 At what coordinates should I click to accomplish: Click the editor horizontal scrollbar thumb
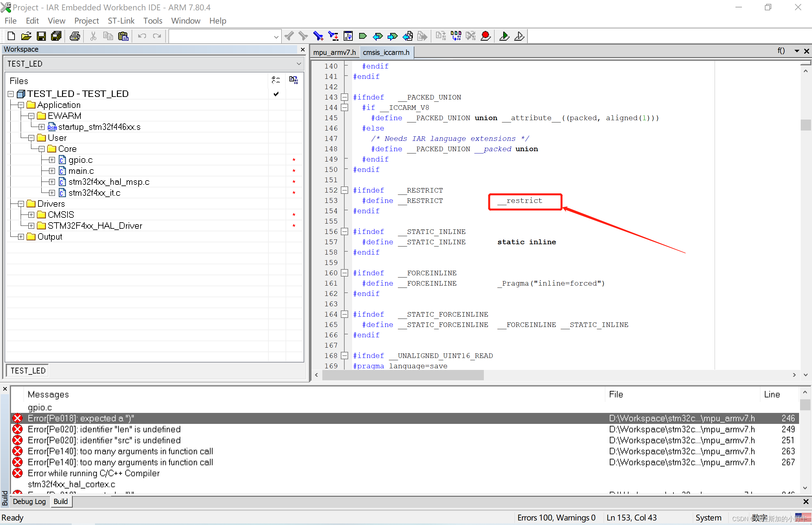pyautogui.click(x=403, y=375)
